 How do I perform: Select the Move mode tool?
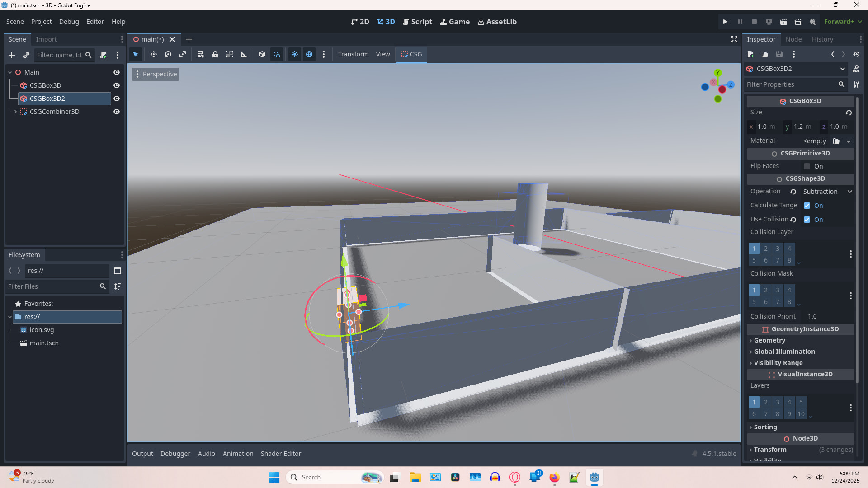coord(154,54)
